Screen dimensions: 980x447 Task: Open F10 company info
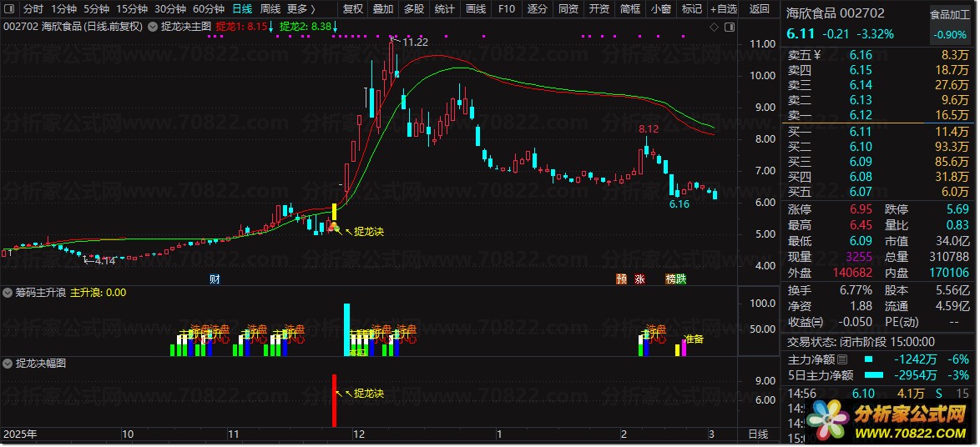click(x=506, y=8)
